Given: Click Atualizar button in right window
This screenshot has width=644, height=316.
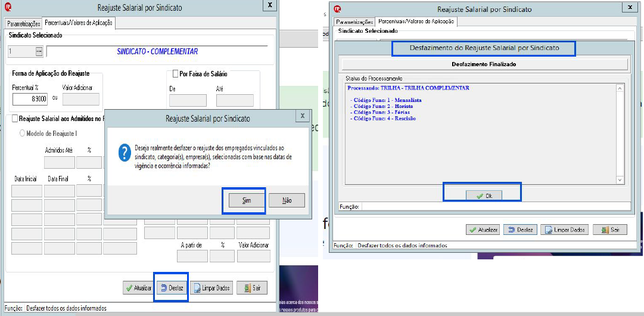Looking at the screenshot, I should pyautogui.click(x=483, y=230).
